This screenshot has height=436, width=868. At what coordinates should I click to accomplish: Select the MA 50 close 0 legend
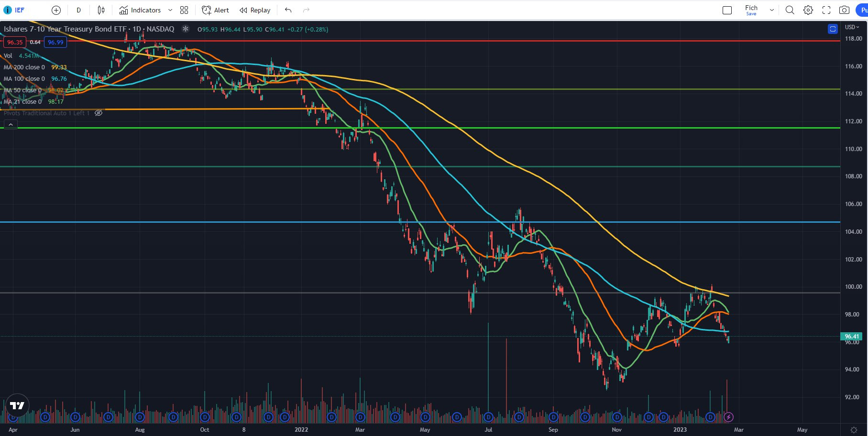(x=22, y=90)
